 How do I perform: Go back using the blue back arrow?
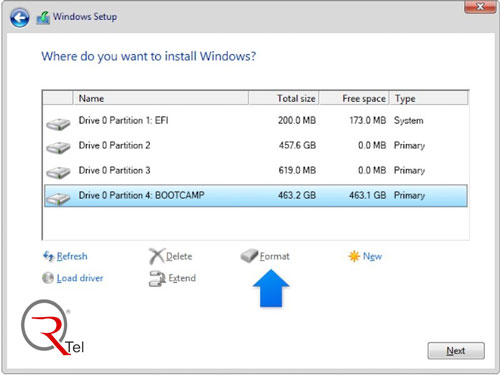19,17
